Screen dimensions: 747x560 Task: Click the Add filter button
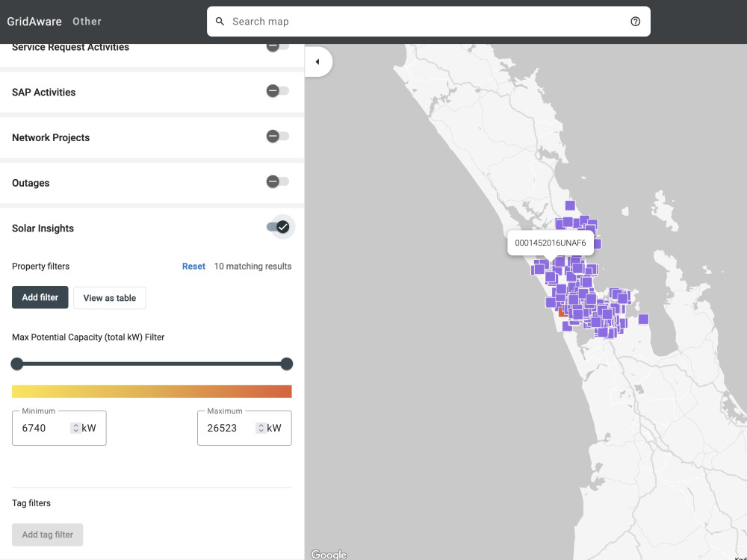(40, 297)
